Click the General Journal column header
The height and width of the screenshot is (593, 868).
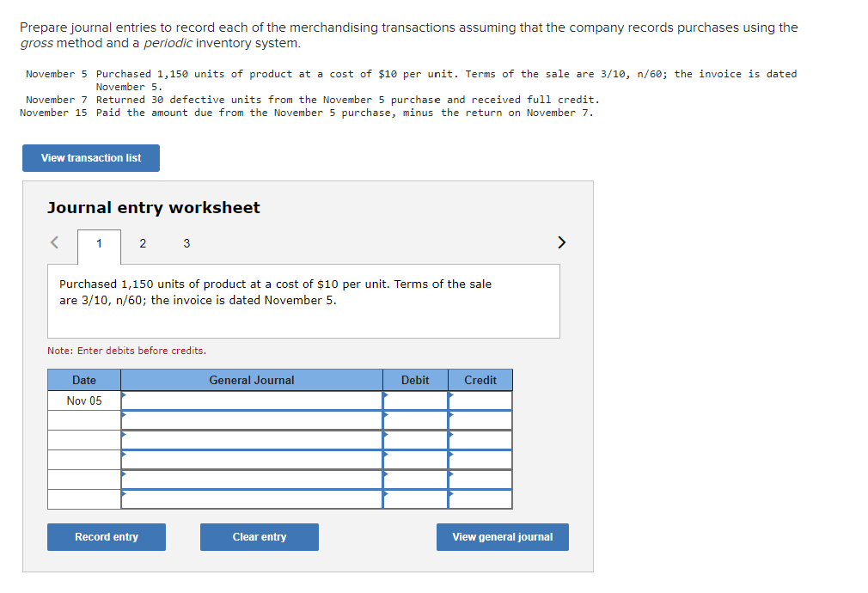tap(251, 379)
